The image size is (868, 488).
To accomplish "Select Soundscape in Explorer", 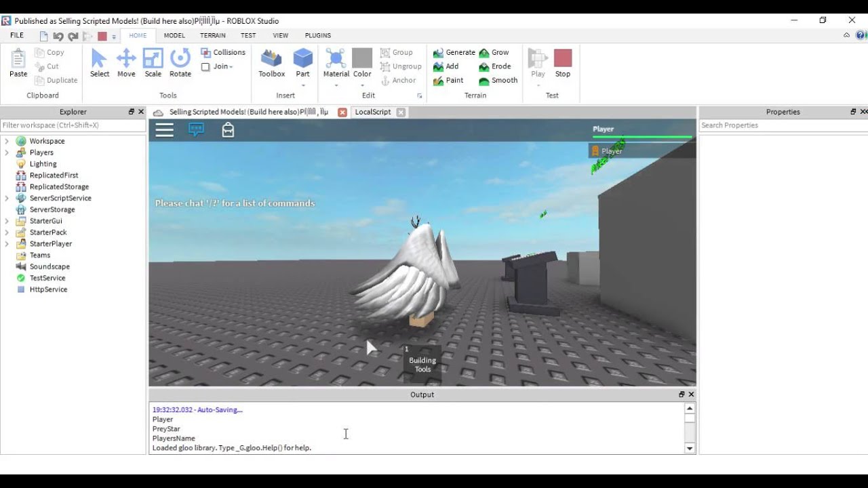I will pos(50,266).
